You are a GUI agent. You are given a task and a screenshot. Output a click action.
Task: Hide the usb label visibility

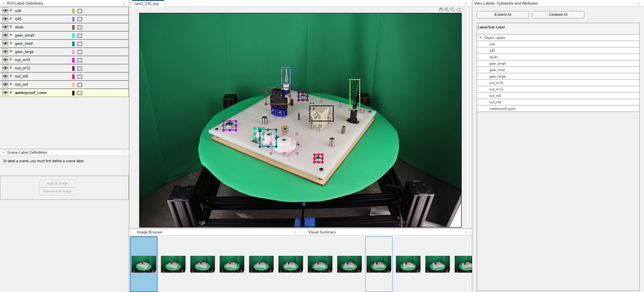pos(5,11)
